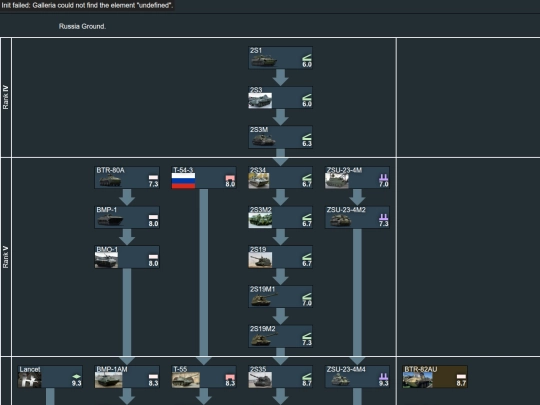The width and height of the screenshot is (540, 405).
Task: Click the 2S19M2 tank destroyer class icon
Action: pyautogui.click(x=307, y=336)
